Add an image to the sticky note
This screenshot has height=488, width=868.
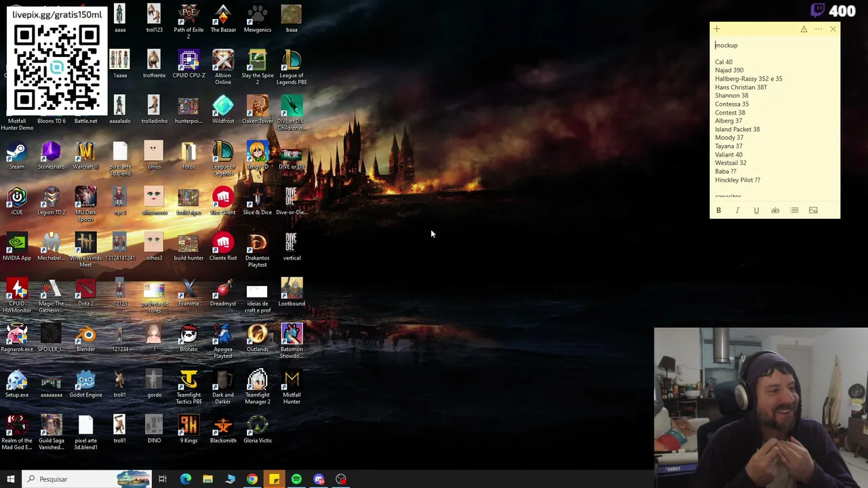point(813,210)
